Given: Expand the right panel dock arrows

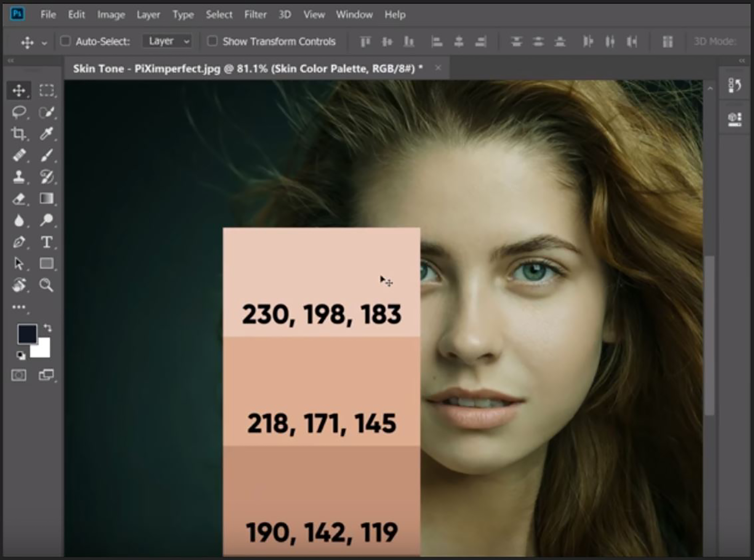Looking at the screenshot, I should (x=742, y=61).
